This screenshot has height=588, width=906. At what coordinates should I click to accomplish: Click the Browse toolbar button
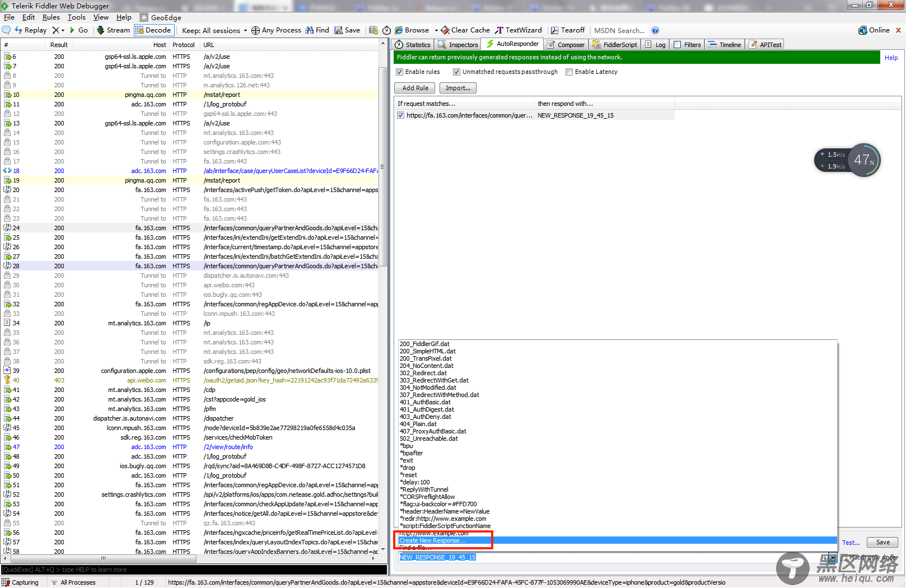point(412,30)
